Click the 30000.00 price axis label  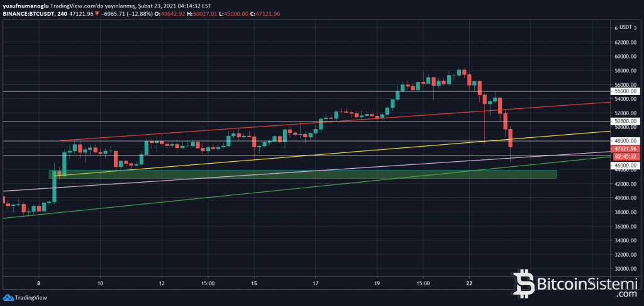coord(626,269)
